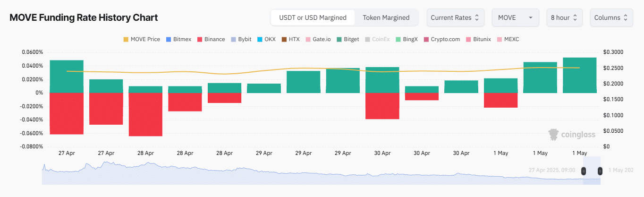Screen dimensions: 644x197
Task: Click the $0.2500 right axis label
Action: [x=613, y=68]
